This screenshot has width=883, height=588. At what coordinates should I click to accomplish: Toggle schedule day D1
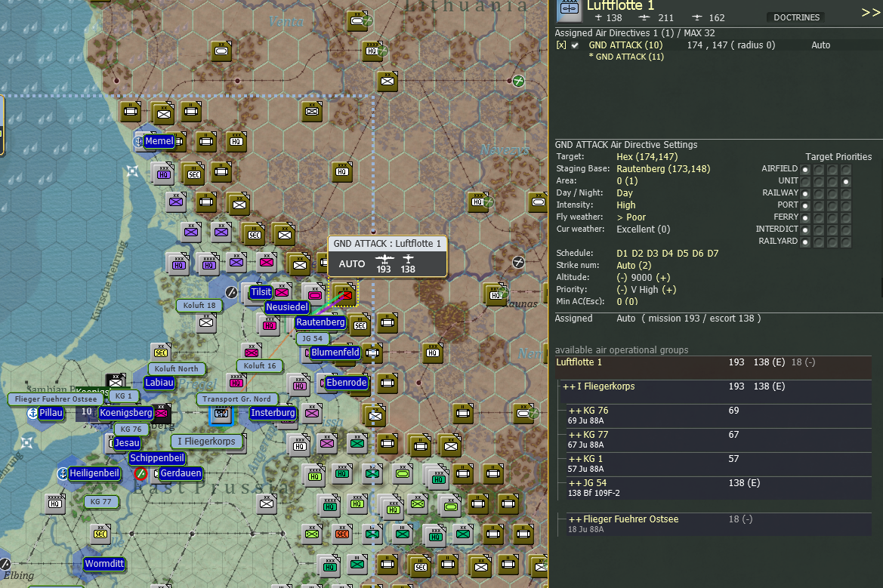pos(622,254)
